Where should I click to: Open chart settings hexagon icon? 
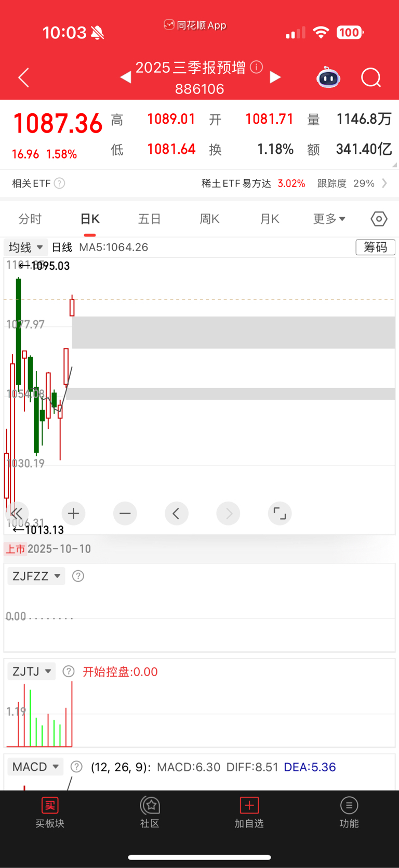tap(379, 219)
